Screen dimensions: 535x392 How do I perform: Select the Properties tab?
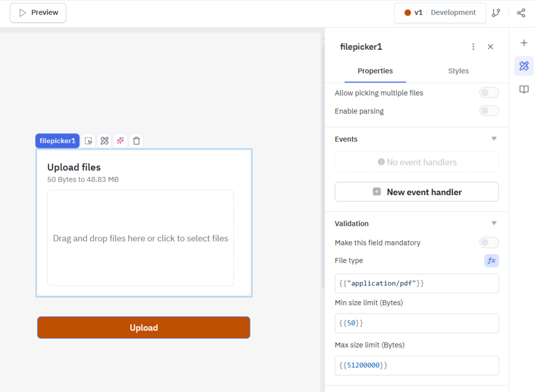pyautogui.click(x=375, y=71)
